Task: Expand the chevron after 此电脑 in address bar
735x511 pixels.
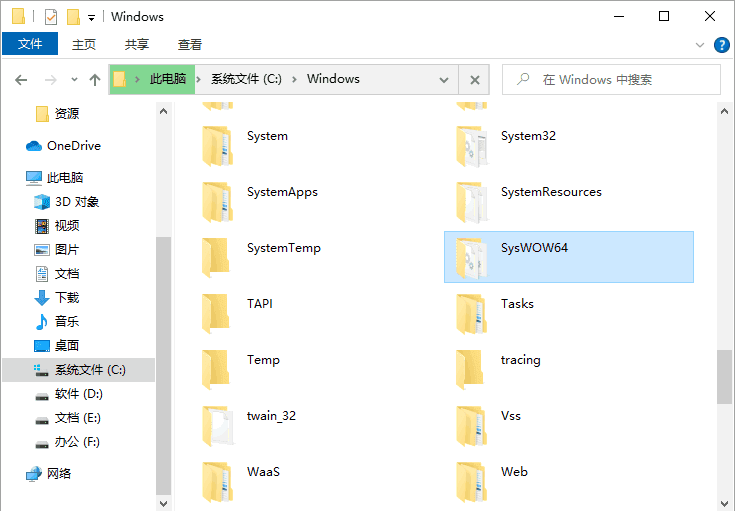Action: [x=198, y=79]
